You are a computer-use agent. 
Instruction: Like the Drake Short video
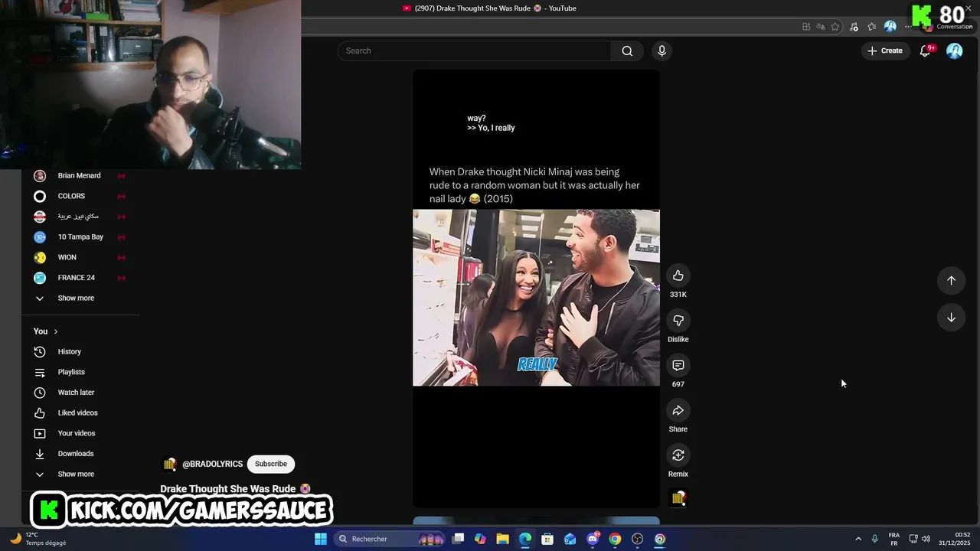coord(678,275)
